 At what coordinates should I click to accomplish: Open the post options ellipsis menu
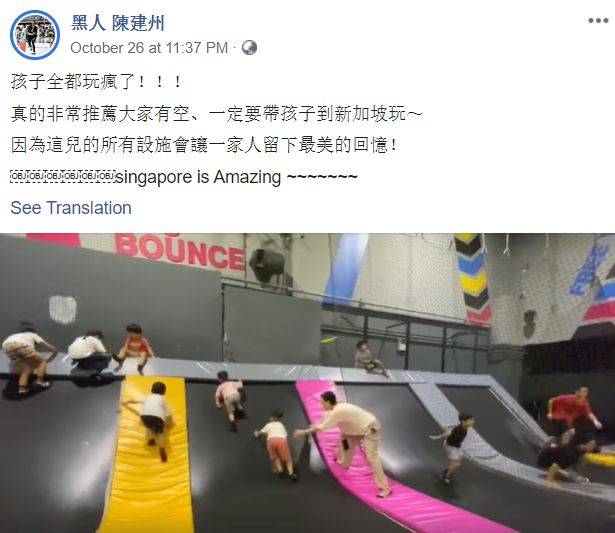point(598,20)
